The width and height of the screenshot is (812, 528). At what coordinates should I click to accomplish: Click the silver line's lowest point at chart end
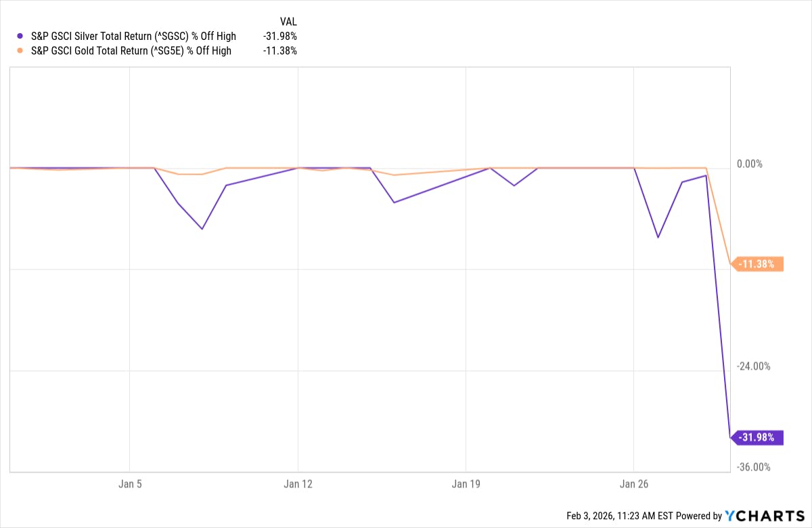pos(729,437)
